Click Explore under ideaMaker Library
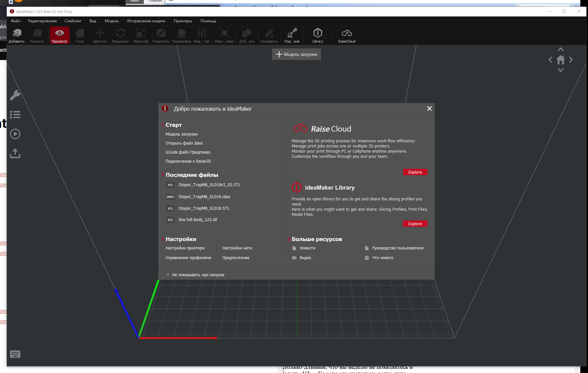 pyautogui.click(x=415, y=224)
